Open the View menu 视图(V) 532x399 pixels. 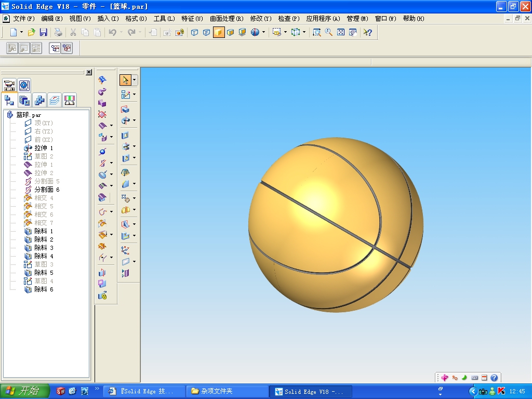point(80,19)
